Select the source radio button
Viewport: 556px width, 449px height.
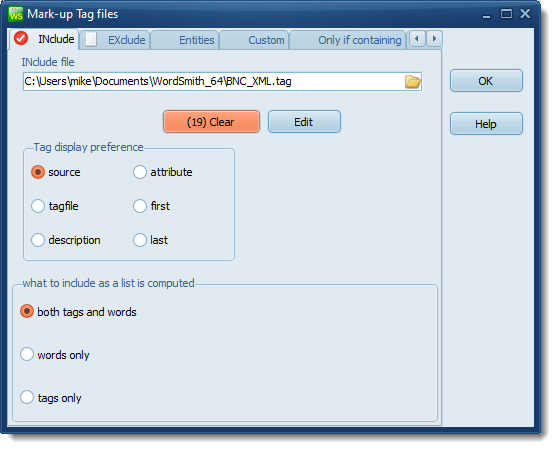[x=38, y=172]
